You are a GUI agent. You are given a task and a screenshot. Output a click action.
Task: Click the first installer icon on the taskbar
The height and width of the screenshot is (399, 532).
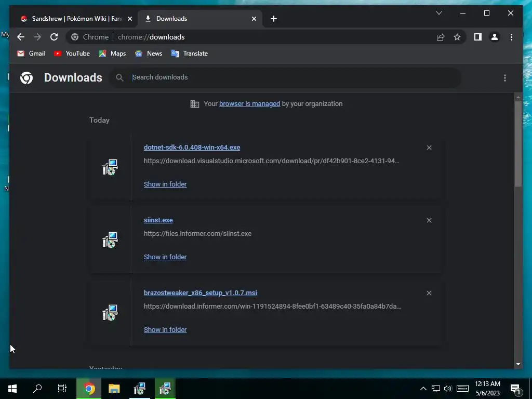click(x=139, y=389)
